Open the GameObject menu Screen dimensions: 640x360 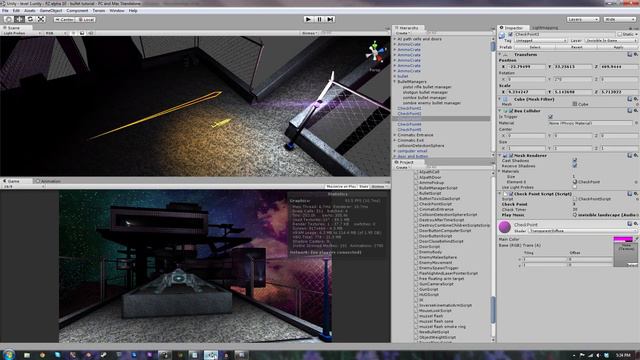(x=51, y=11)
